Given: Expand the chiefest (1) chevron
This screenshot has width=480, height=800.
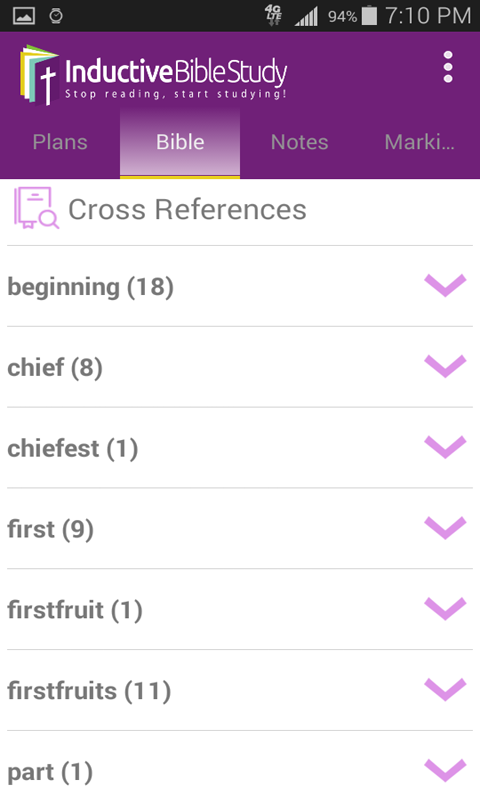Looking at the screenshot, I should coord(445,447).
